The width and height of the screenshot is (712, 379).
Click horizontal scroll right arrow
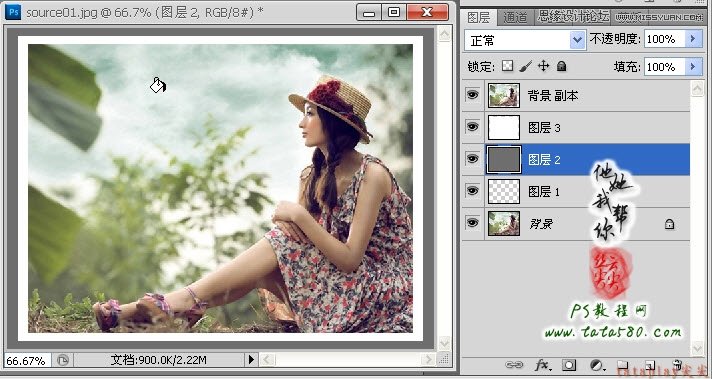[x=428, y=360]
